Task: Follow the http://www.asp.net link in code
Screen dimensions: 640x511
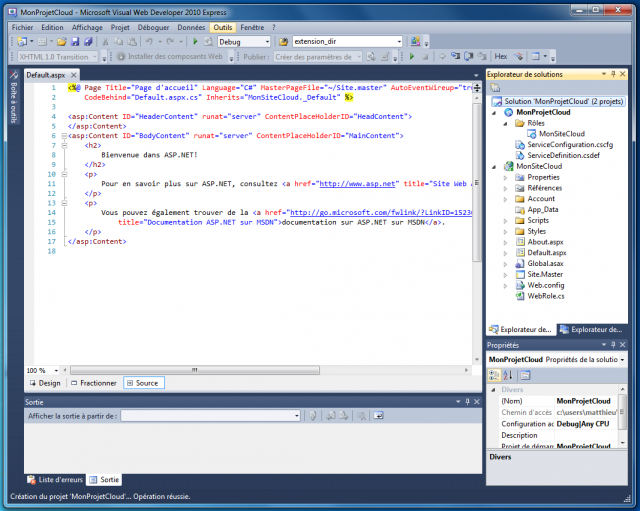Action: pyautogui.click(x=357, y=184)
